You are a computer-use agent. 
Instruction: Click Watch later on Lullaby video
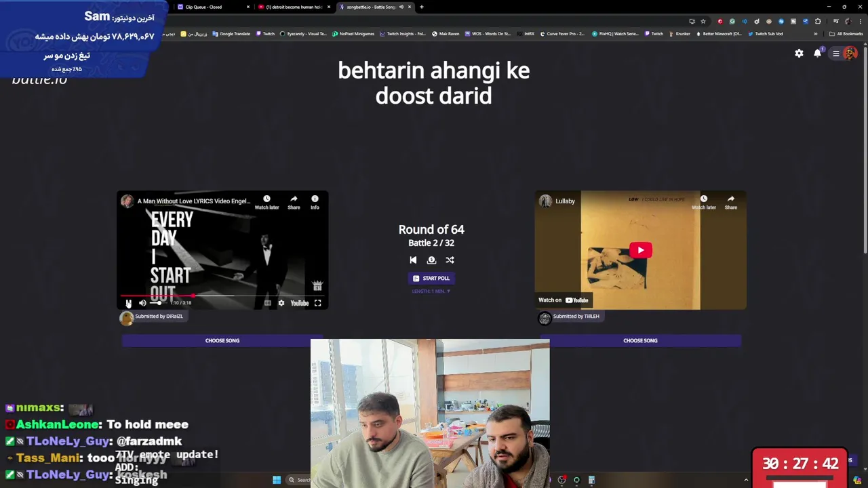click(703, 202)
